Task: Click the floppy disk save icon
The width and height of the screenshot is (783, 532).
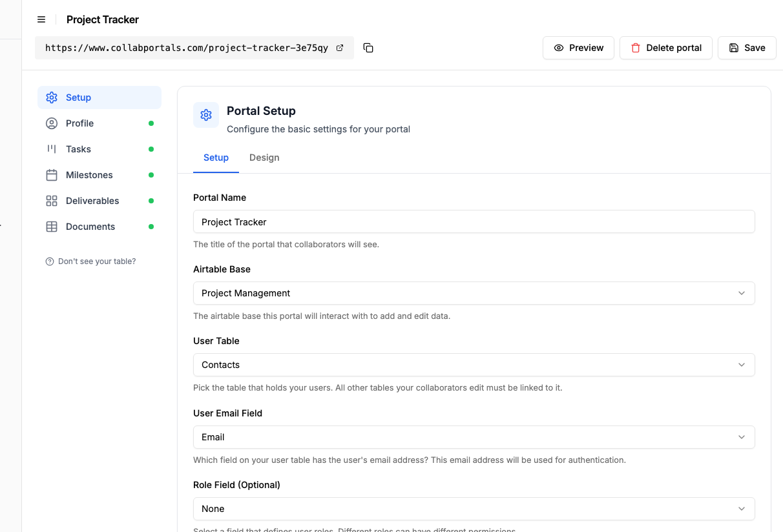Action: coord(734,48)
